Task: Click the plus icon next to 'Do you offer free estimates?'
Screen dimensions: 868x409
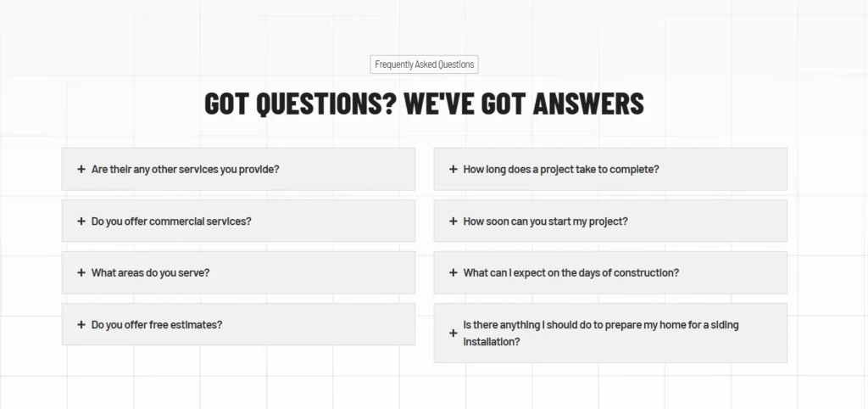Action: (x=81, y=325)
